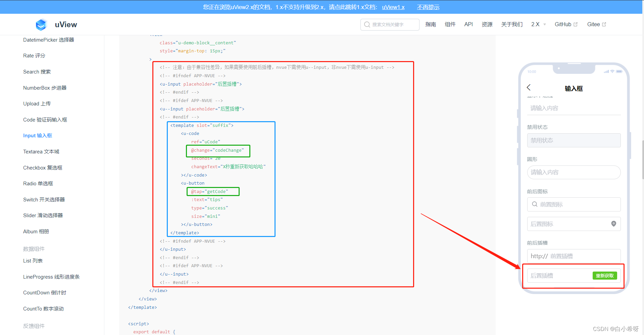Select the Slider 滑动选择器 component

point(43,215)
